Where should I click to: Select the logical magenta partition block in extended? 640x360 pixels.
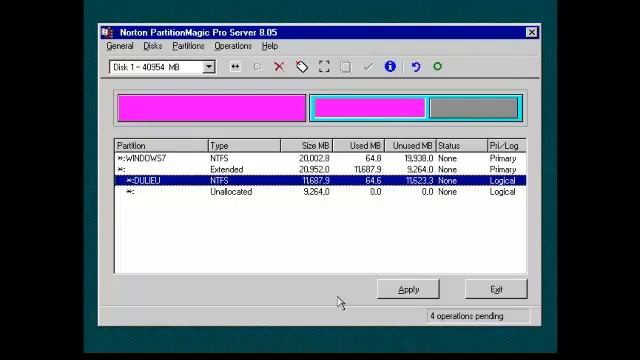pos(370,108)
